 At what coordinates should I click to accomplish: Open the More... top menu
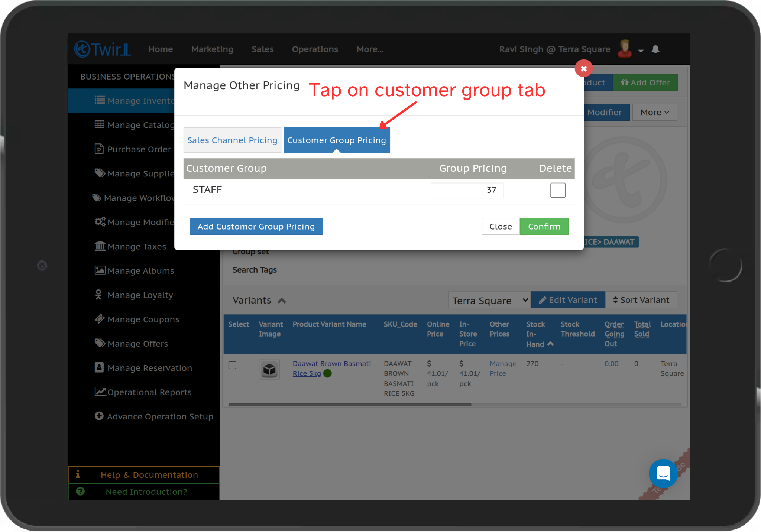(x=370, y=49)
